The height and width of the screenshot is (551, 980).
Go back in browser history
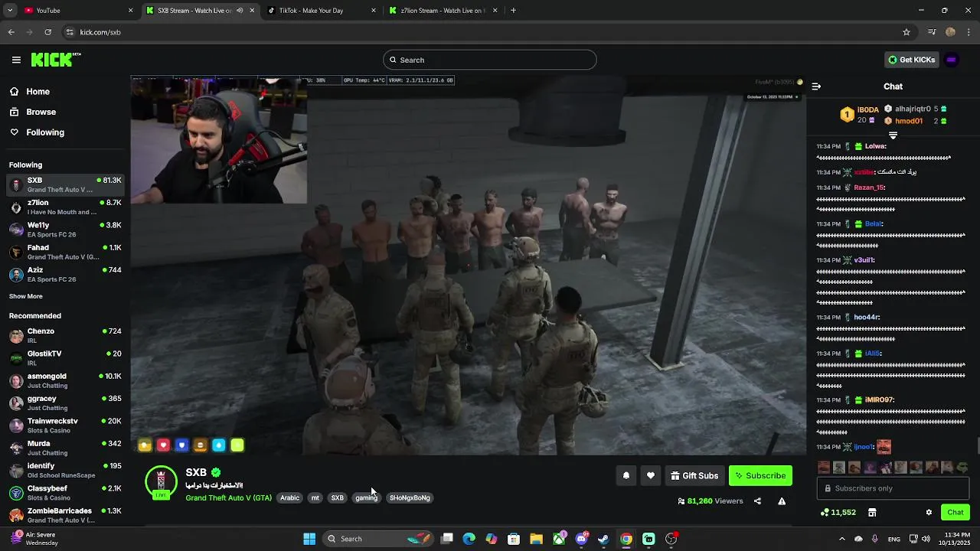(x=11, y=32)
